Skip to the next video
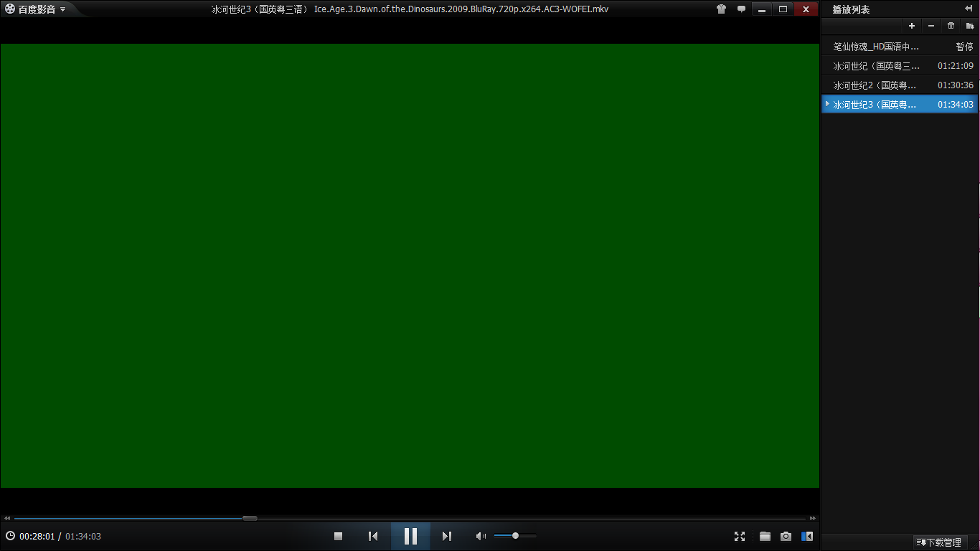The image size is (980, 551). [x=447, y=536]
